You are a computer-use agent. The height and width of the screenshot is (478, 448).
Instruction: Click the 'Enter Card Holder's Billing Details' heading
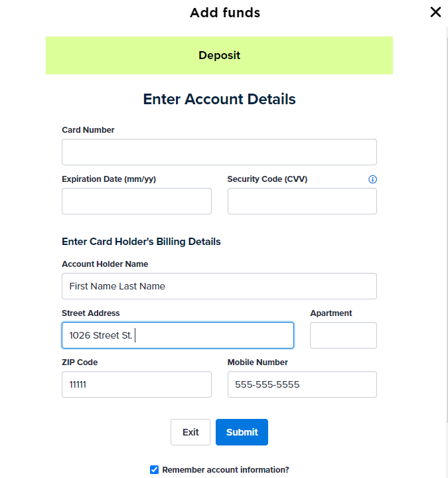pyautogui.click(x=141, y=242)
